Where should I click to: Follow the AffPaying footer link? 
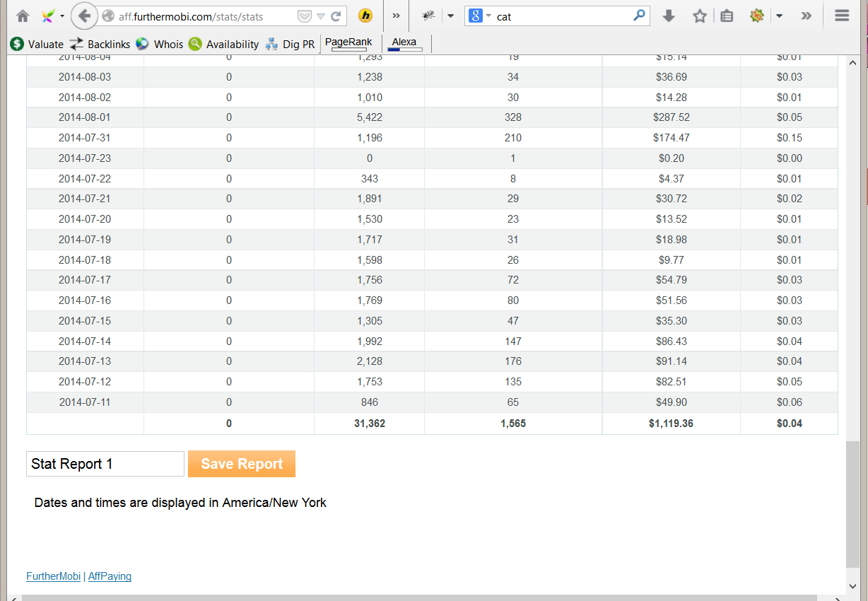[x=110, y=576]
